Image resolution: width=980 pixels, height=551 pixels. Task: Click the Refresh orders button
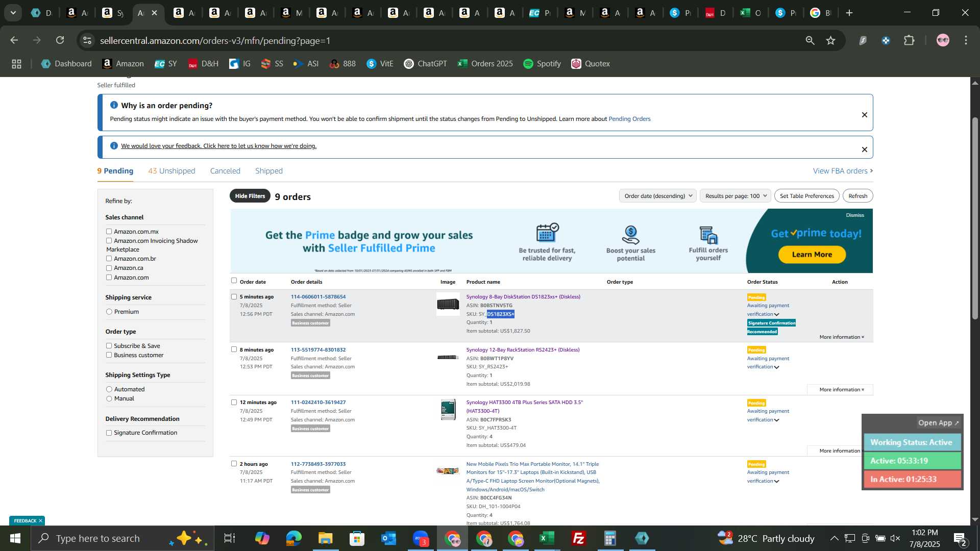857,196
